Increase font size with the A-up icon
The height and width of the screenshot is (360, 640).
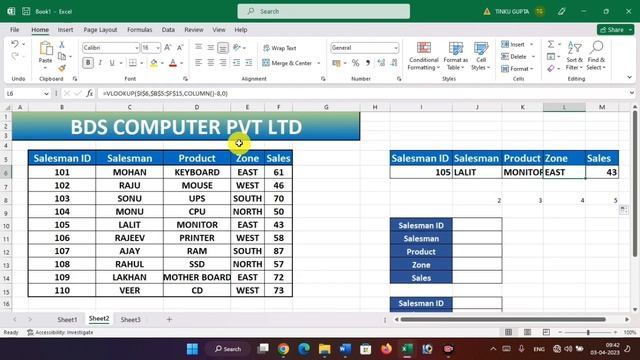point(168,48)
